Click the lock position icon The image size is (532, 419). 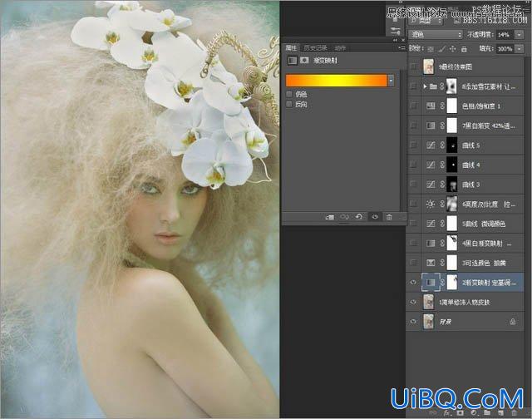pyautogui.click(x=452, y=49)
